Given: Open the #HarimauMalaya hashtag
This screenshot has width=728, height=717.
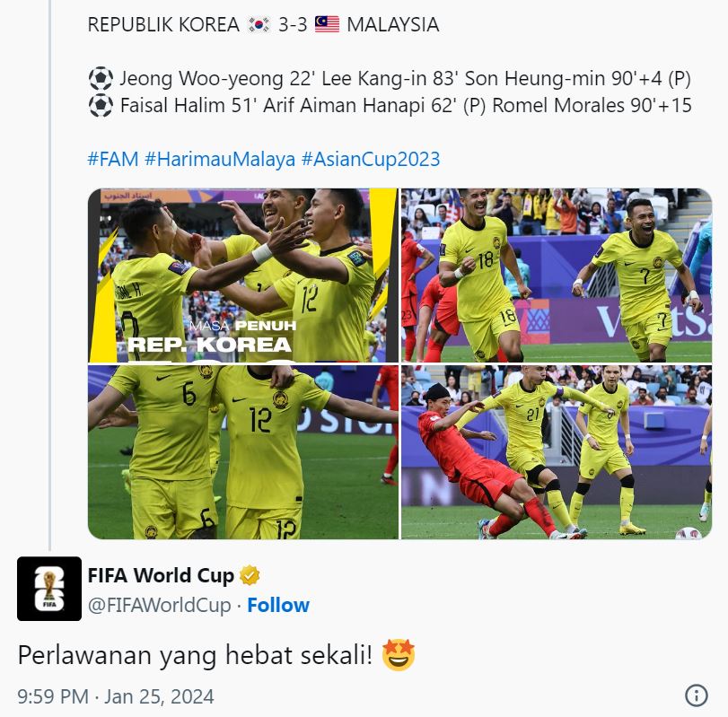Looking at the screenshot, I should (220, 159).
